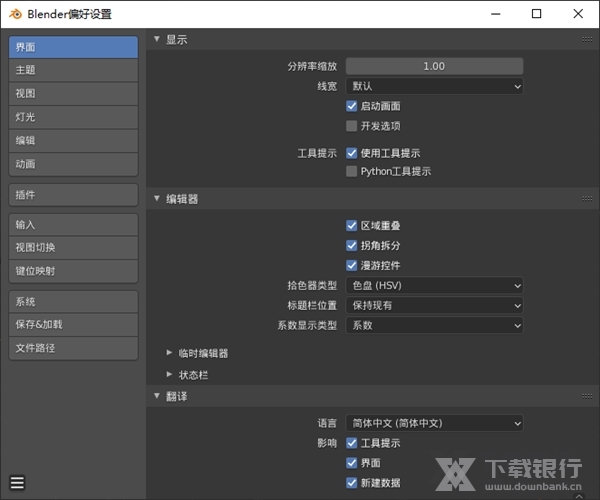Open the 系统 settings

click(x=73, y=301)
